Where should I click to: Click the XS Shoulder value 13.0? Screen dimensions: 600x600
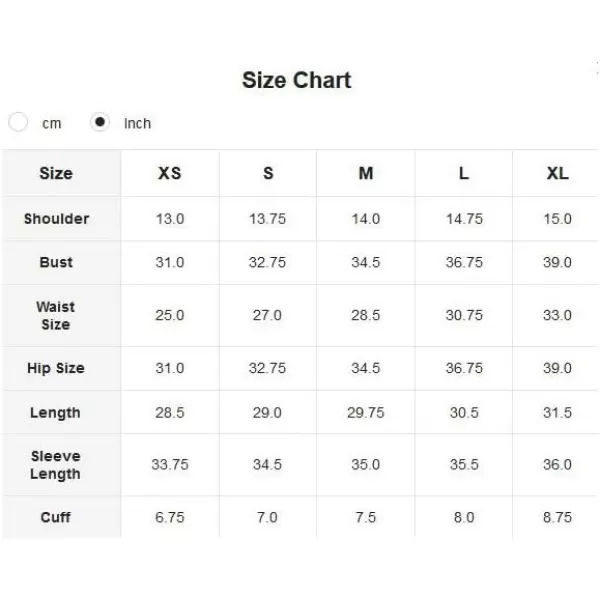click(170, 219)
